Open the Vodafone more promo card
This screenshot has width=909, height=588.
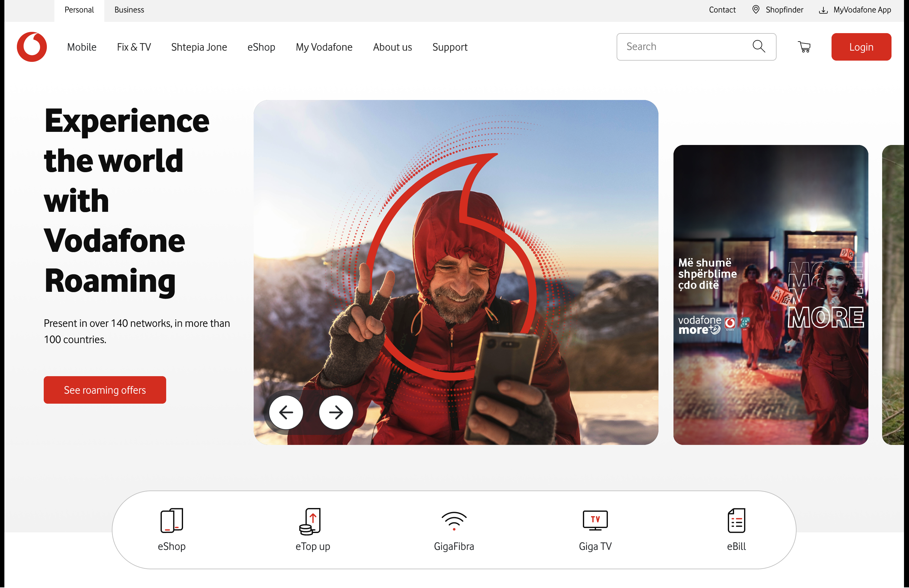tap(770, 294)
